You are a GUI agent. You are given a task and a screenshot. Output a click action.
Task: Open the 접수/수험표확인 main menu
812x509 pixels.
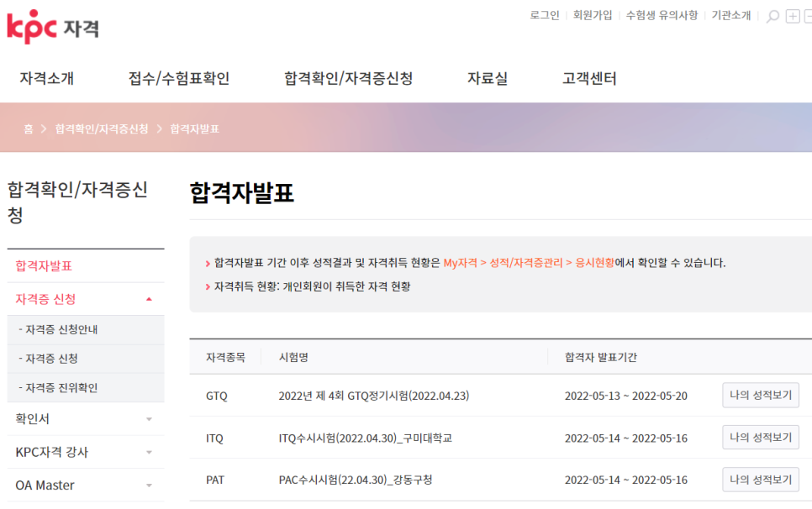(179, 79)
